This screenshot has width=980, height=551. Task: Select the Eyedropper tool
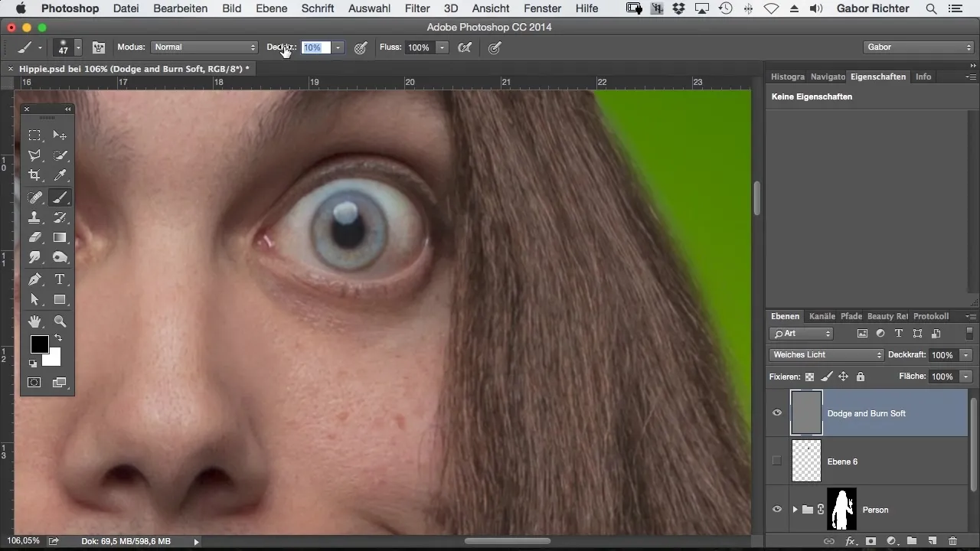[60, 175]
